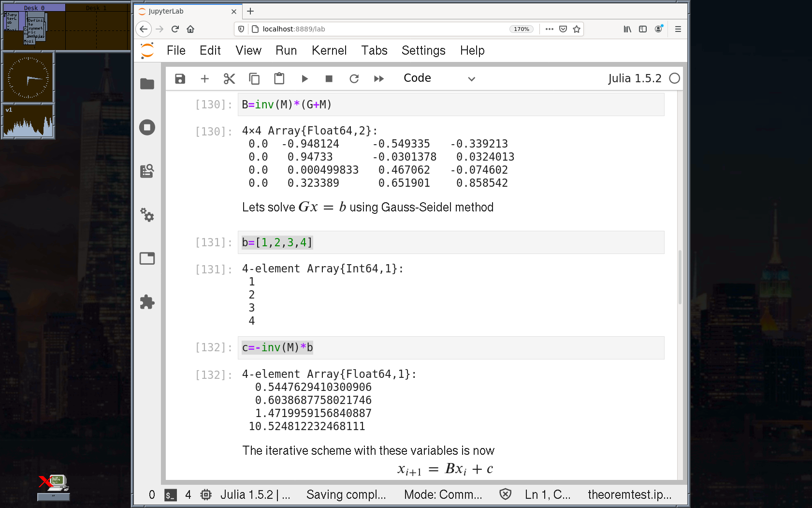Show Running Terminals and Kernels panel
The image size is (812, 508).
pos(147,127)
